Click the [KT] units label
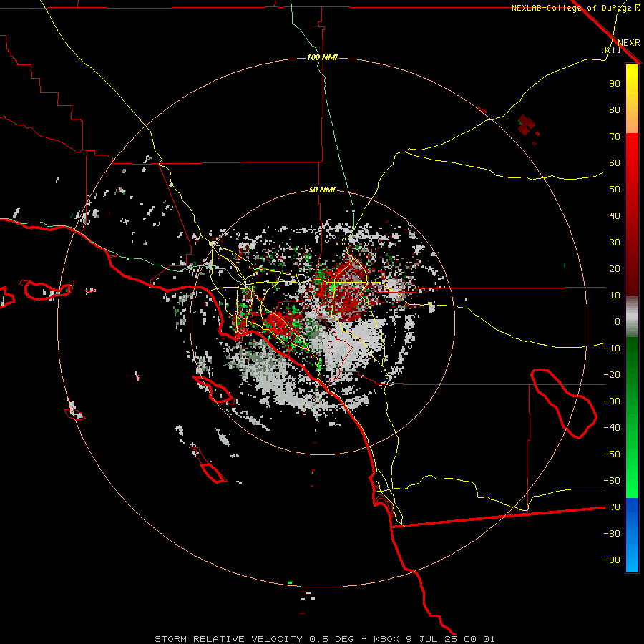Viewport: 644px width, 644px height. coord(611,49)
